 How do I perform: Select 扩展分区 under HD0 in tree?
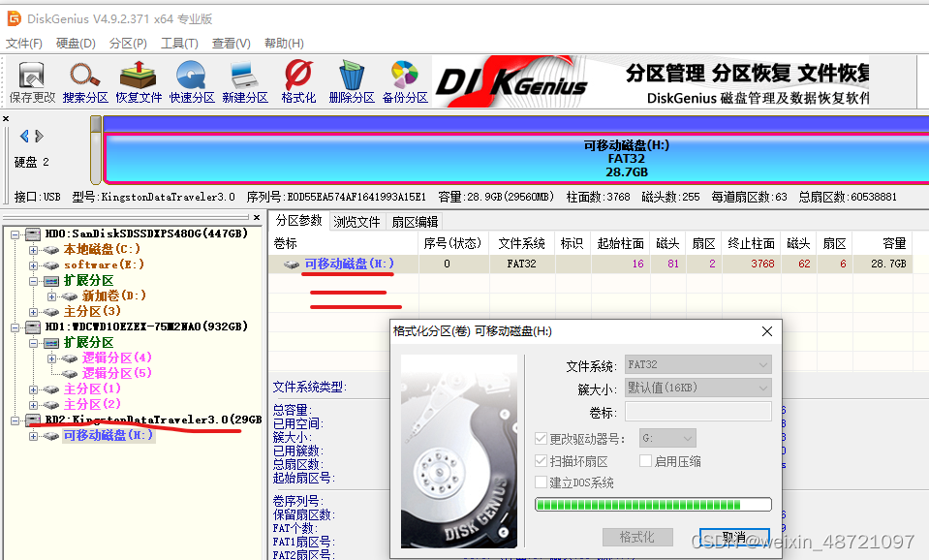coord(88,281)
